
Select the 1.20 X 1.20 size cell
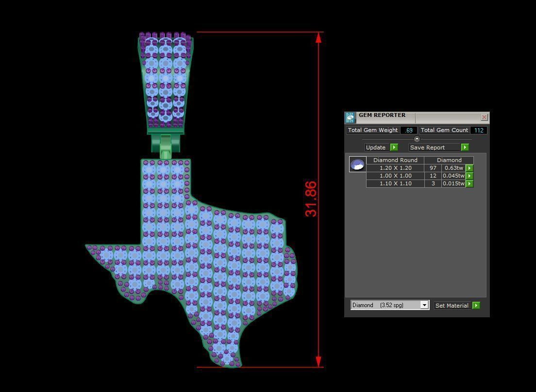396,168
